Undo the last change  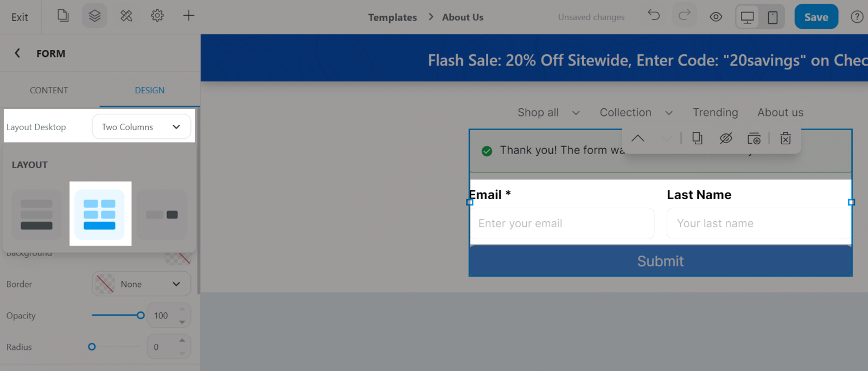tap(654, 15)
